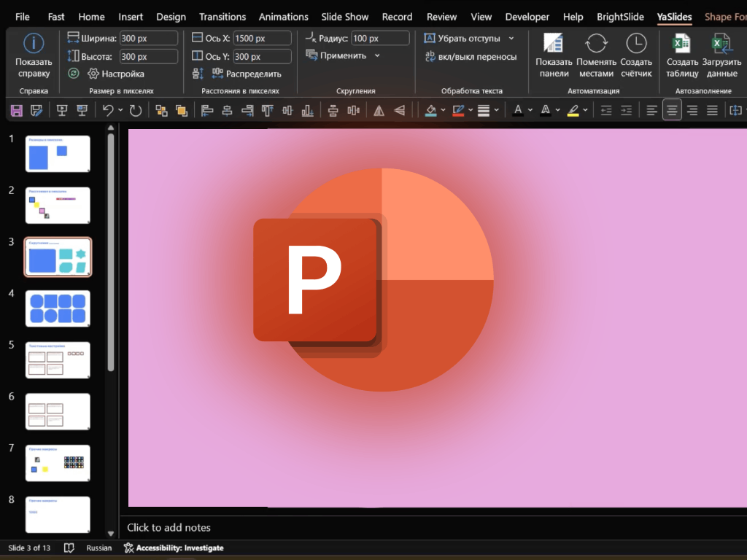Switch to the Design tab
747x560 pixels.
coord(171,17)
